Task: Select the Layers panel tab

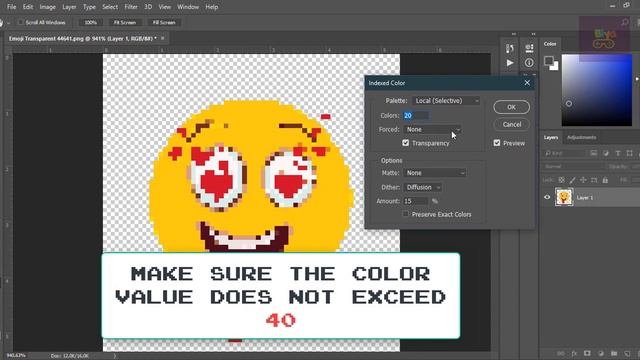Action: point(551,138)
